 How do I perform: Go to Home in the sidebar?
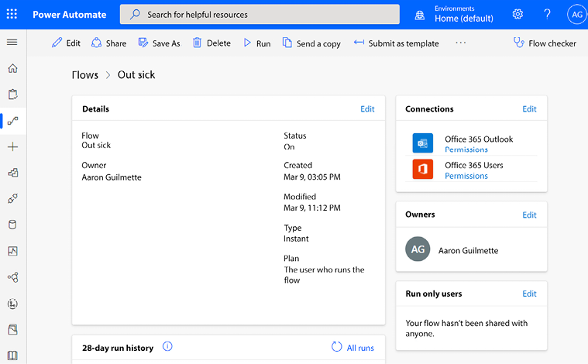coord(12,68)
